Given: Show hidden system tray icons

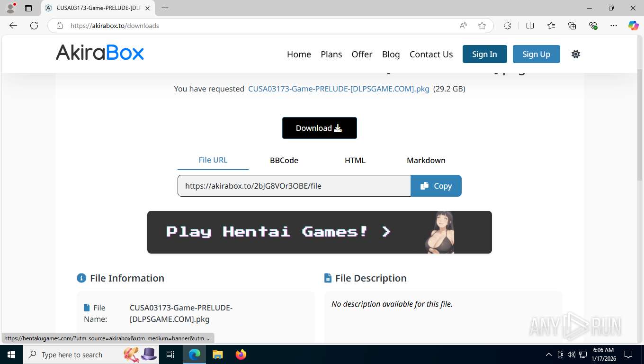Looking at the screenshot, I should (x=549, y=355).
